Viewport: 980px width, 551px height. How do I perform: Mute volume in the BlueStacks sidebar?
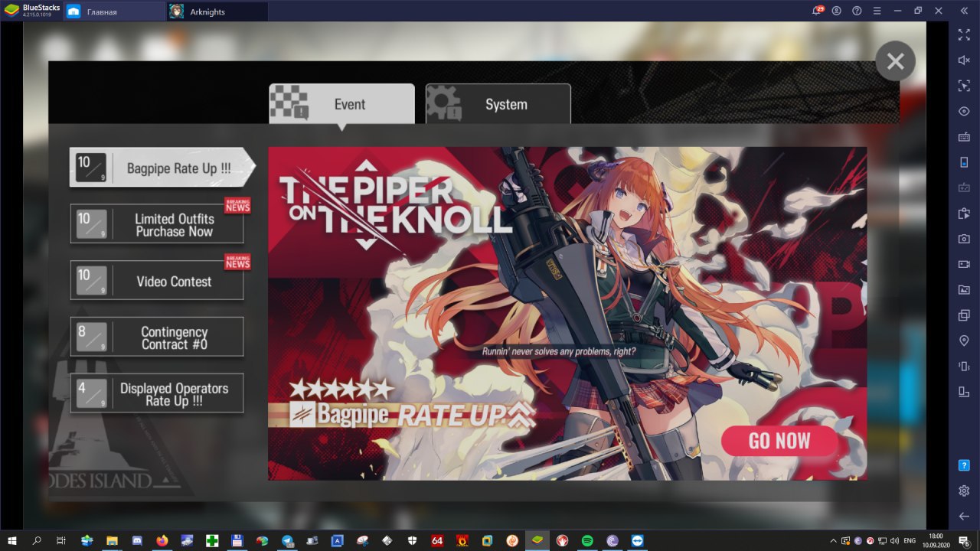tap(964, 60)
